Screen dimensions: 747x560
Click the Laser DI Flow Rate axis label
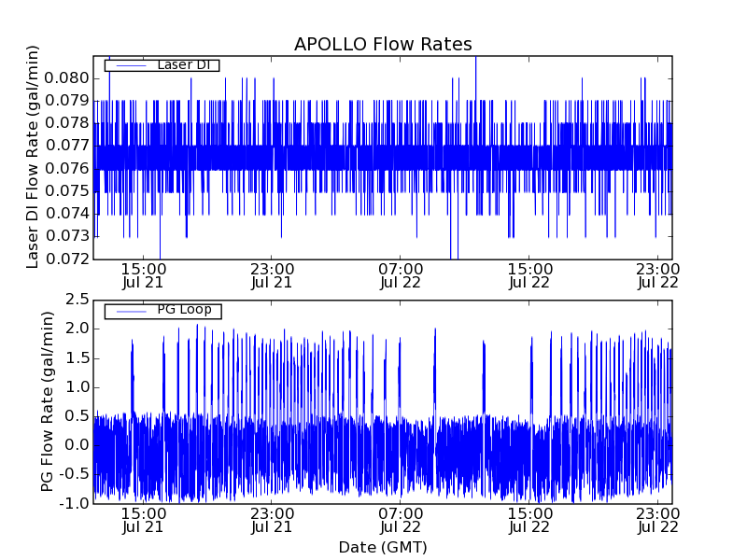[32, 157]
